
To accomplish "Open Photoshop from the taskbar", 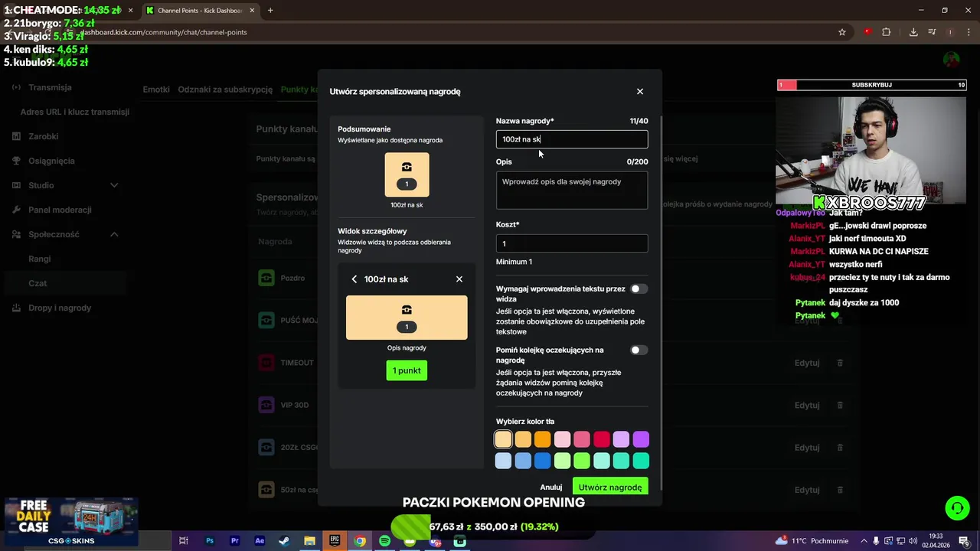I will [x=209, y=541].
